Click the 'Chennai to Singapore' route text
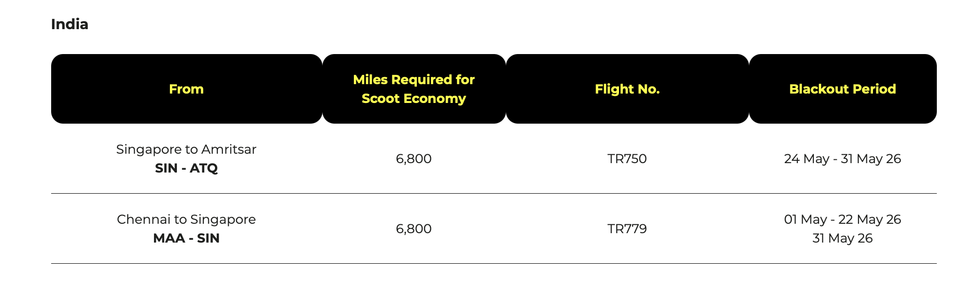The image size is (980, 283). [186, 219]
